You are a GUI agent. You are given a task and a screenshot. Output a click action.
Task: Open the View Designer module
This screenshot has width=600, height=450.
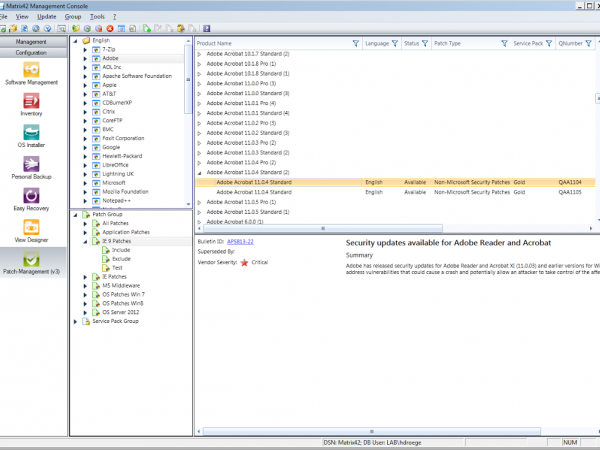[x=31, y=231]
